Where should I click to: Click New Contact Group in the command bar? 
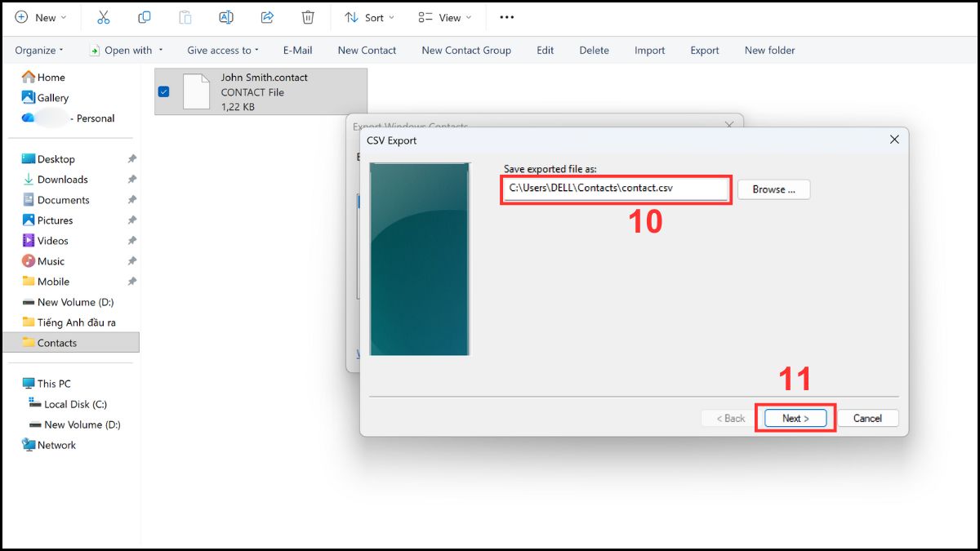click(465, 50)
